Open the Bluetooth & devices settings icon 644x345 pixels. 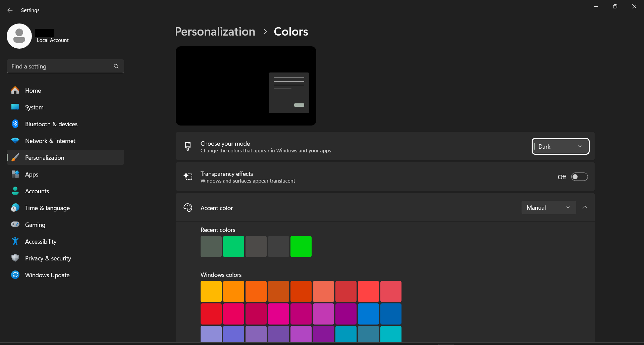click(15, 124)
